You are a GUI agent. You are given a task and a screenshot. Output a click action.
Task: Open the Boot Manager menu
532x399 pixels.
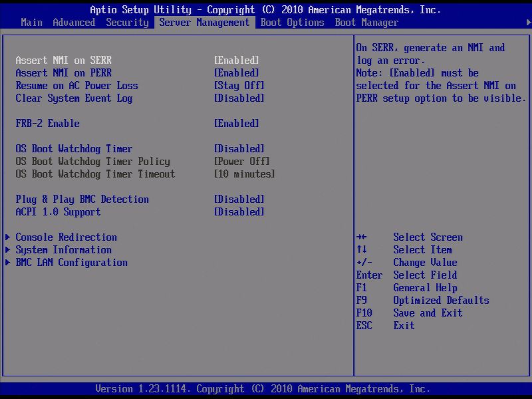[x=366, y=22]
